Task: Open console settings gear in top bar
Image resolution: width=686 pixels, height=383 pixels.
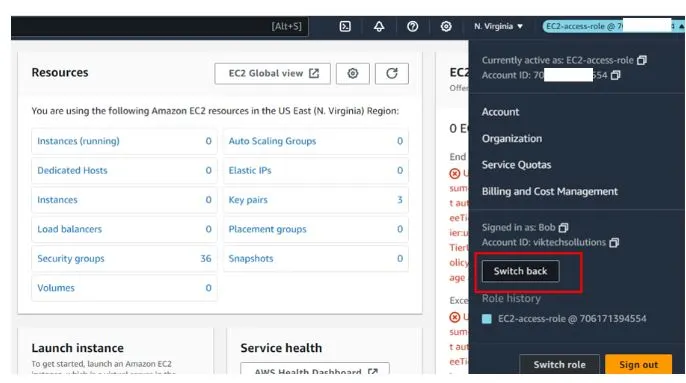Action: 446,27
